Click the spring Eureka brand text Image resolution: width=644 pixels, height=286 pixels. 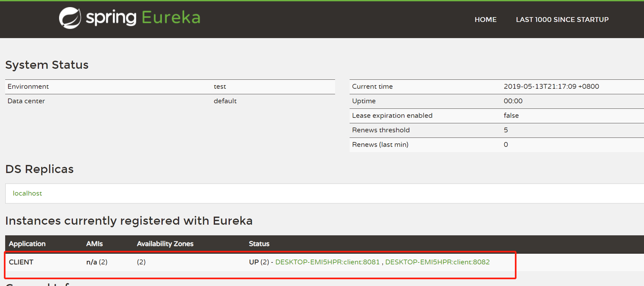pos(143,18)
